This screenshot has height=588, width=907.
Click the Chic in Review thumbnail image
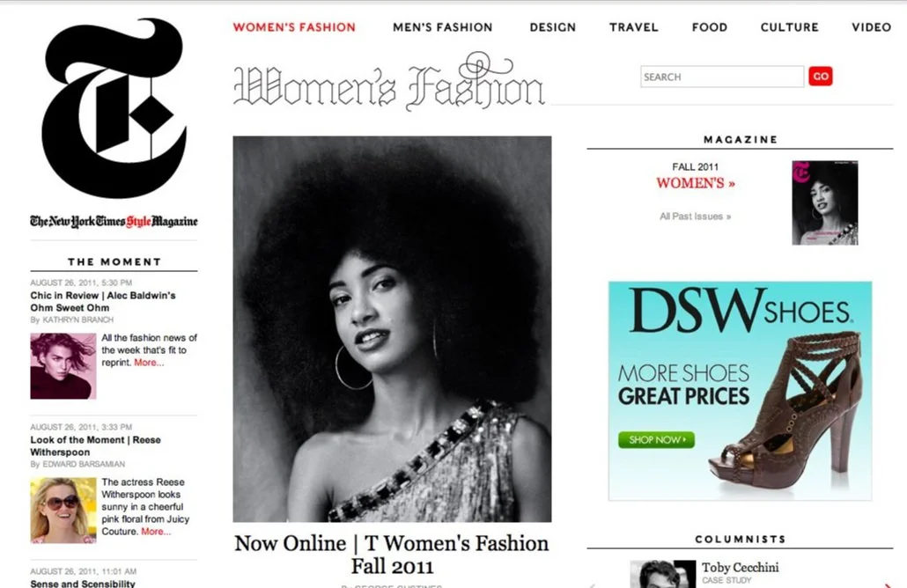(63, 366)
